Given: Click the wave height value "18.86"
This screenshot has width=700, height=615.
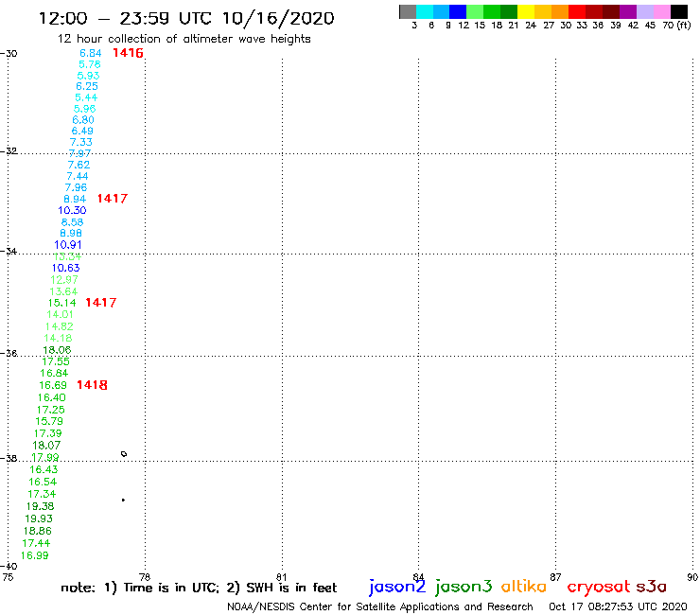Looking at the screenshot, I should 38,531.
